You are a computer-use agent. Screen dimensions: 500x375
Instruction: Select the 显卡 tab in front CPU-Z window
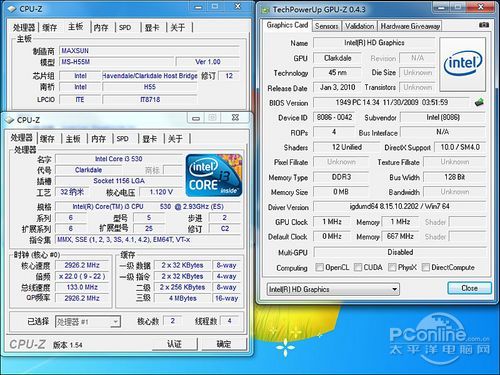(x=149, y=139)
